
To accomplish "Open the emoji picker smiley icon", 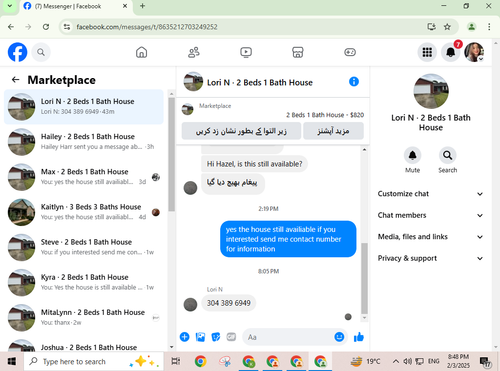I will pyautogui.click(x=339, y=337).
